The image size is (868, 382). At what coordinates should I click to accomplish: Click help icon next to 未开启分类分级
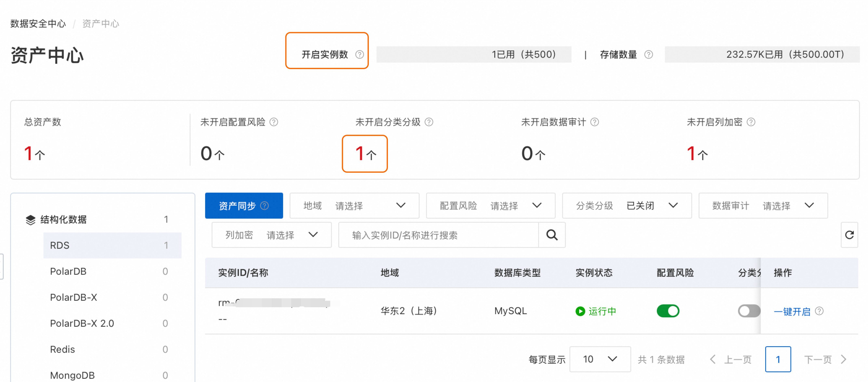click(429, 122)
